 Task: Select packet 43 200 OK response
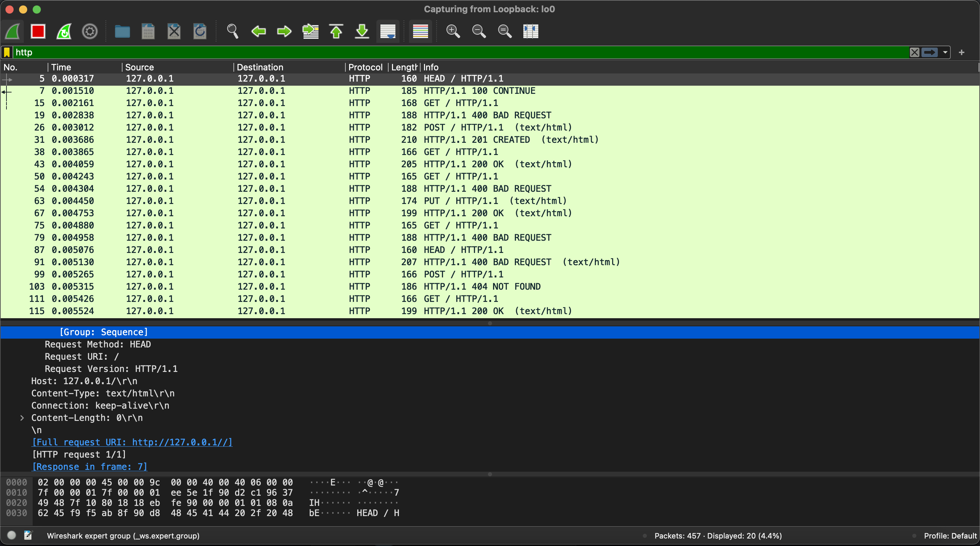(x=490, y=164)
